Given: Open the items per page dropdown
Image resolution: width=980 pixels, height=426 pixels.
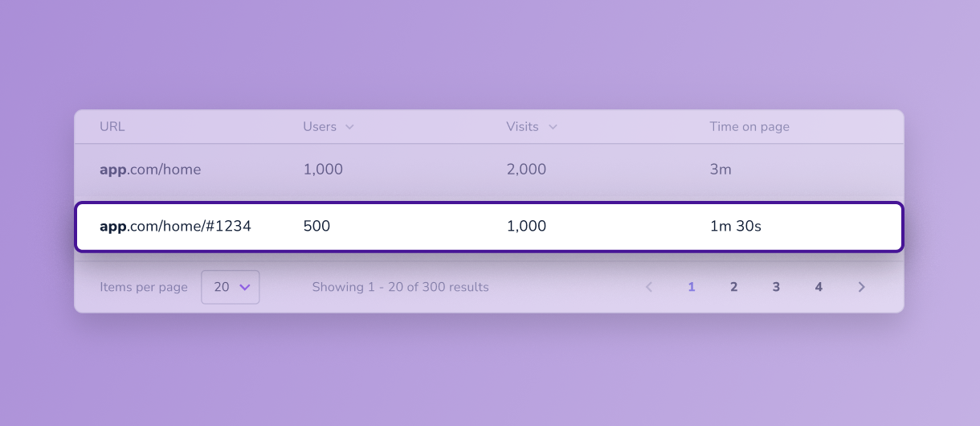Looking at the screenshot, I should (x=231, y=287).
